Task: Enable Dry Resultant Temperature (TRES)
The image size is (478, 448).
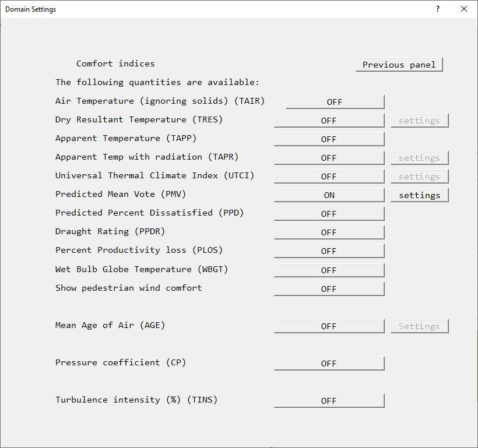Action: tap(329, 121)
